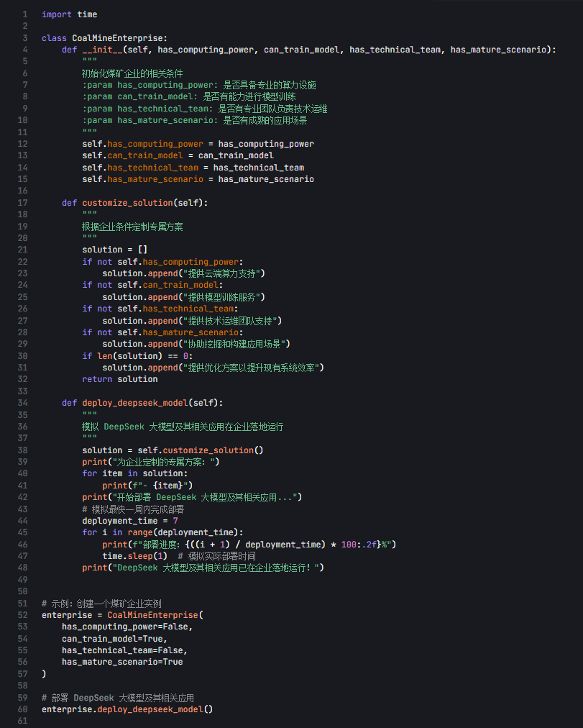Click 'return solution' on line 32

pyautogui.click(x=119, y=379)
